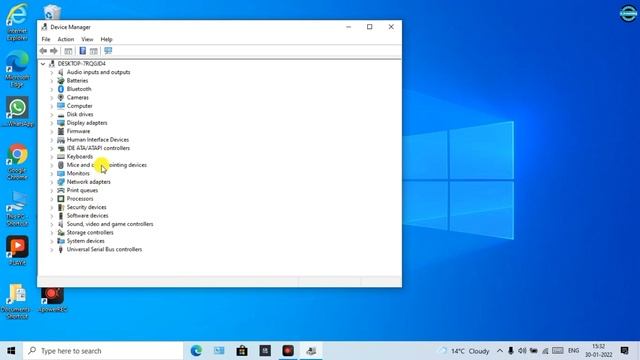Open Microsoft Store from the taskbar
This screenshot has width=640, height=360.
[242, 351]
